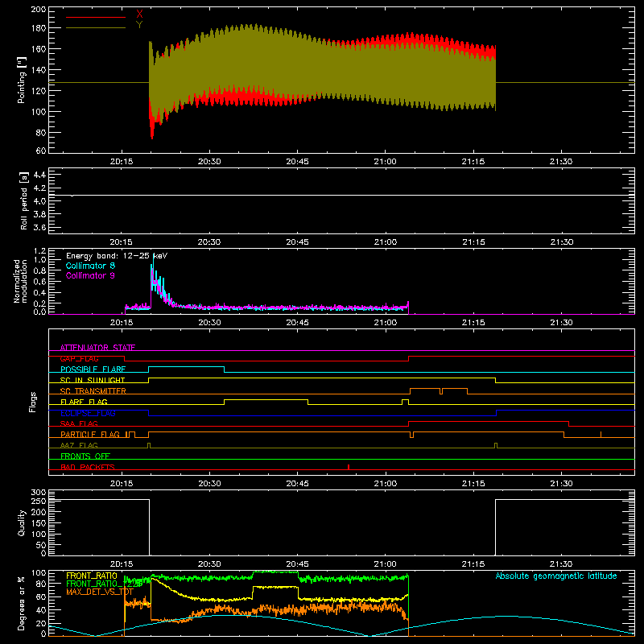Click the 250 tick on Quality axis
The height and width of the screenshot is (644, 644).
39,501
